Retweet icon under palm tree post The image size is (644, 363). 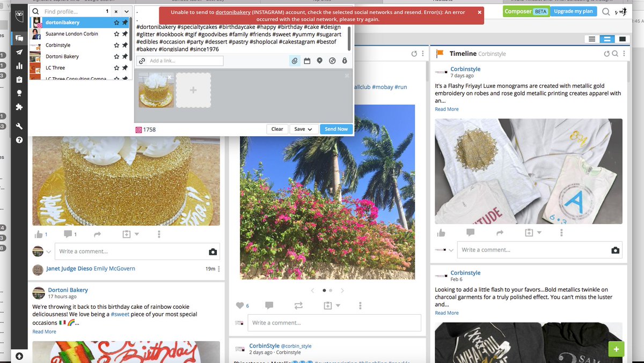(x=299, y=305)
